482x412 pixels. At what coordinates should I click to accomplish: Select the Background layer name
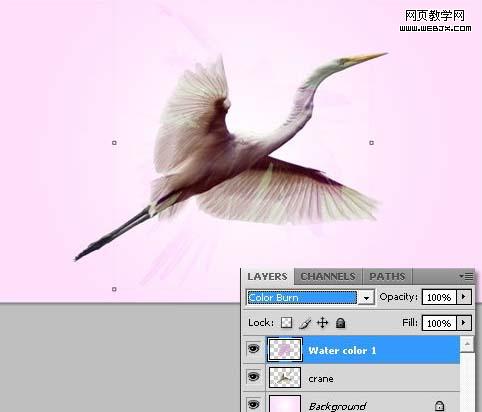coord(337,406)
